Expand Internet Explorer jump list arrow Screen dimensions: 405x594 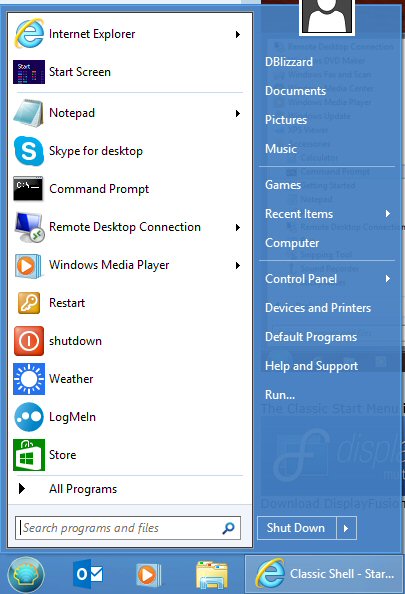coord(238,34)
